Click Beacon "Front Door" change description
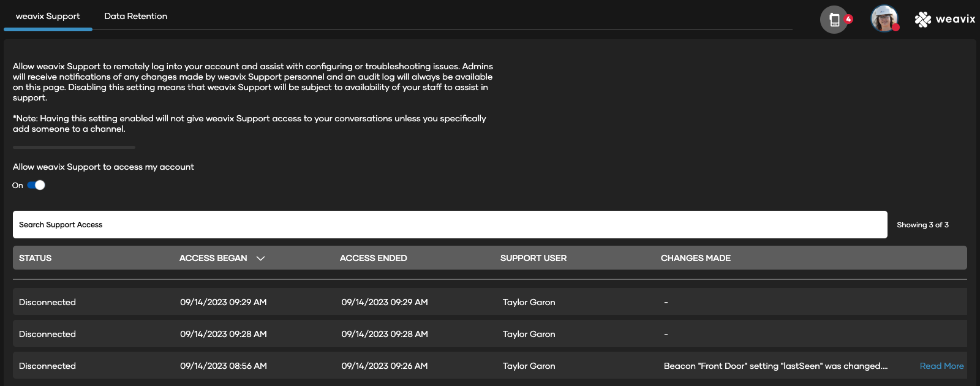The width and height of the screenshot is (980, 386). point(775,366)
